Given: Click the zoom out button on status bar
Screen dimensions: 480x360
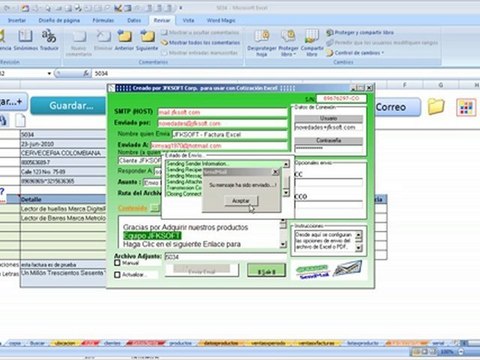Looking at the screenshot, I should click(x=461, y=352).
